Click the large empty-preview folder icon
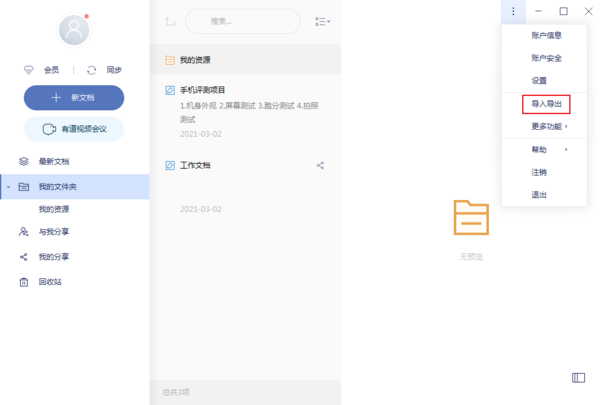This screenshot has width=600, height=405. tap(471, 217)
